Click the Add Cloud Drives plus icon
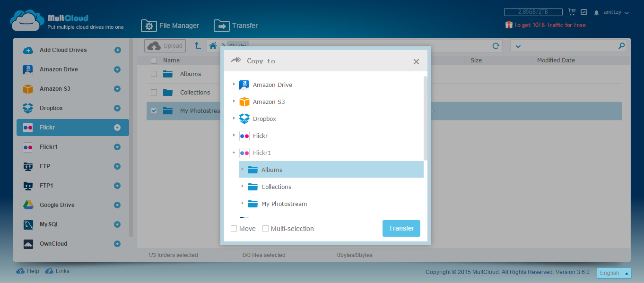Viewport: 644px width, 283px height. point(28,50)
